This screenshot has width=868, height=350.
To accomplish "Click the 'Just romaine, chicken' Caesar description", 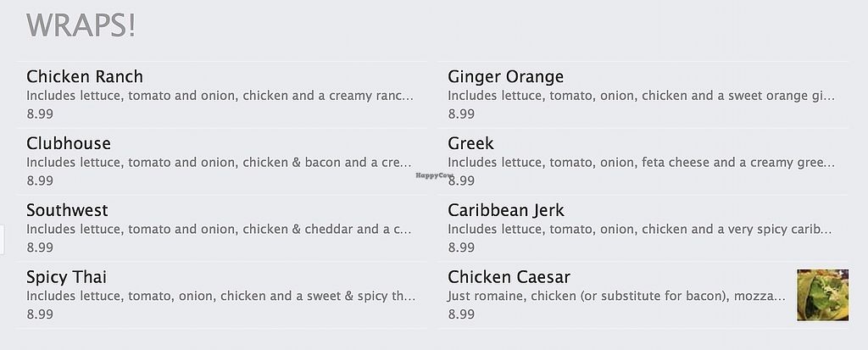I will coord(617,296).
